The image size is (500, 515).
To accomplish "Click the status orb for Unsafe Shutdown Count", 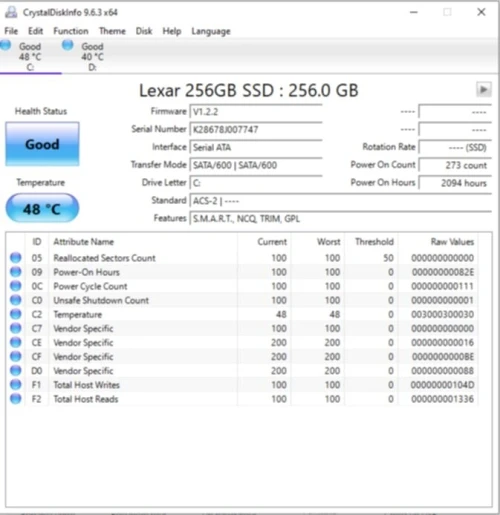I will (x=16, y=300).
